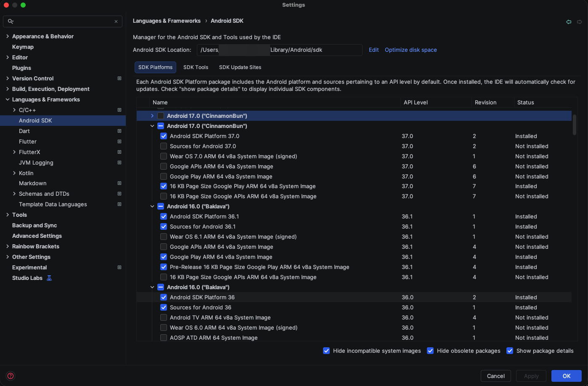Click the SDK list vertical scrollbar
Viewport: 588px width, 386px height.
(575, 125)
